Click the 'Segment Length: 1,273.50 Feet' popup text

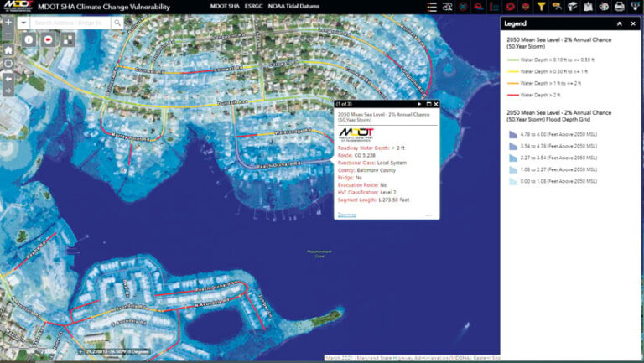(x=373, y=200)
